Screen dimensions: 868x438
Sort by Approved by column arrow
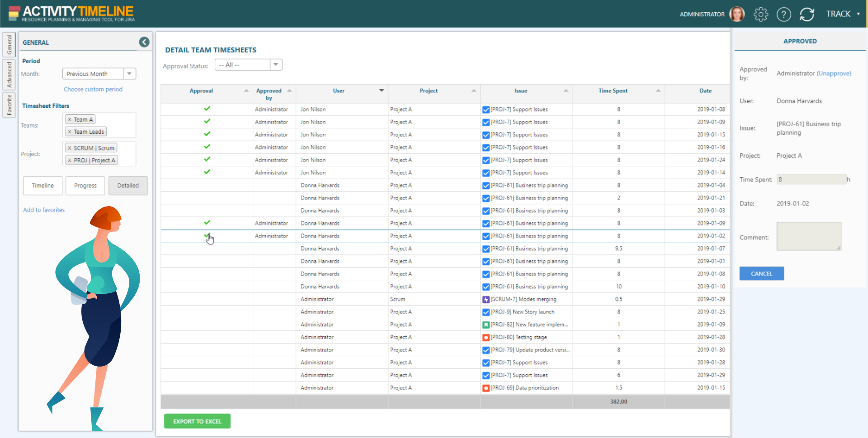[289, 91]
